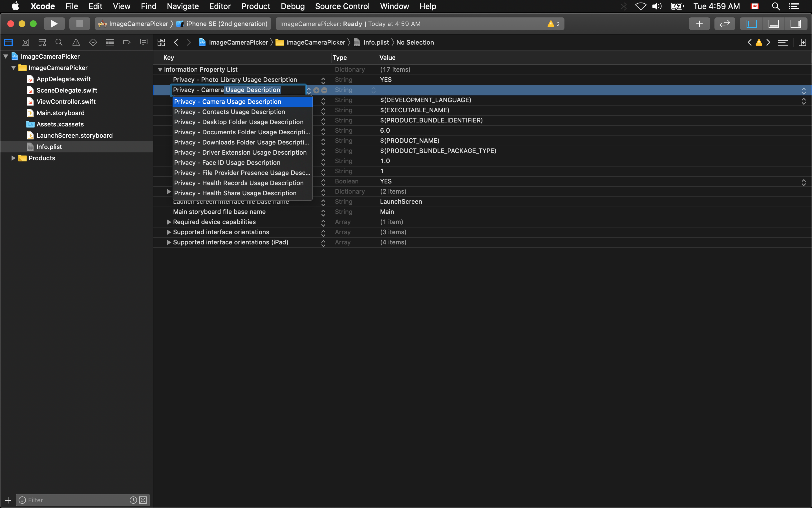Image resolution: width=812 pixels, height=508 pixels.
Task: Click No Selection in jump bar
Action: tap(415, 42)
